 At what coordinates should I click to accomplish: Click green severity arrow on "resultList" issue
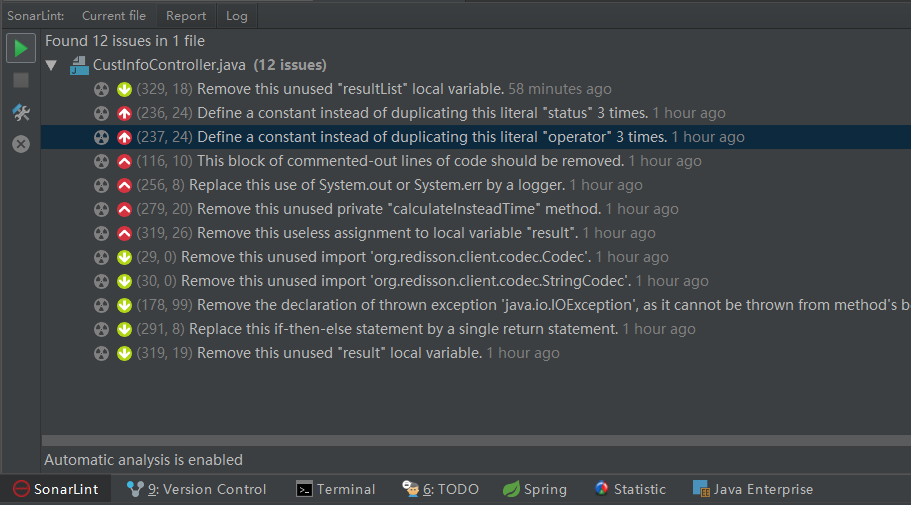tap(125, 89)
